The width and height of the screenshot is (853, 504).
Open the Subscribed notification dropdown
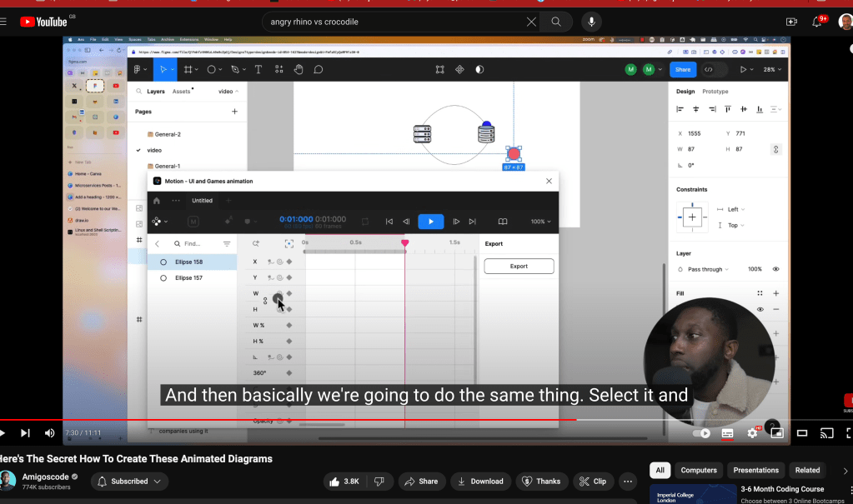coord(129,482)
